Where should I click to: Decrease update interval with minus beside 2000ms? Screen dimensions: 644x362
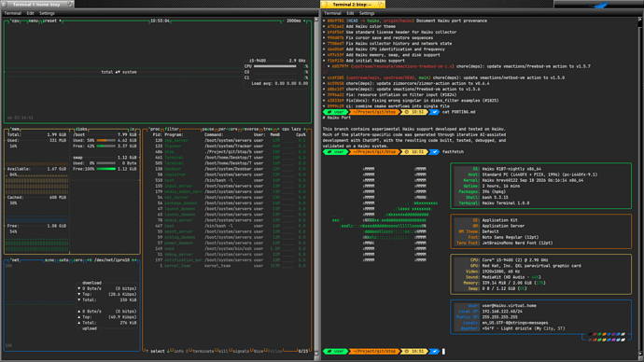284,21
